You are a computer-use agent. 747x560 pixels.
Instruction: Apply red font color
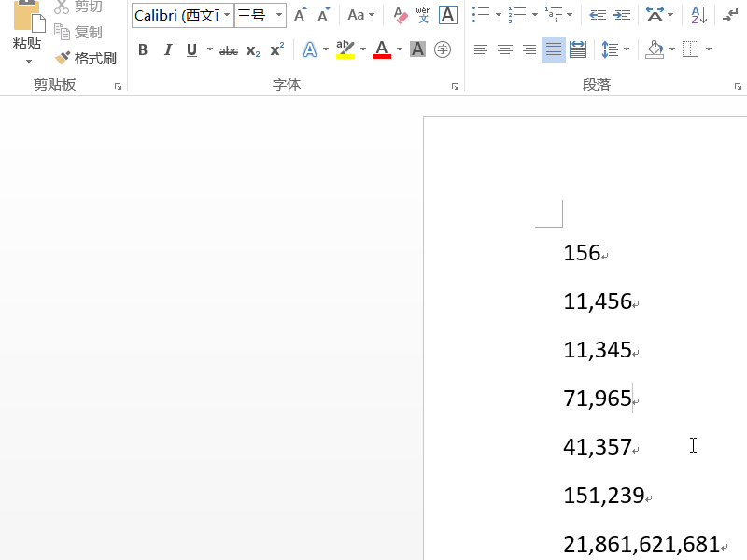tap(382, 49)
